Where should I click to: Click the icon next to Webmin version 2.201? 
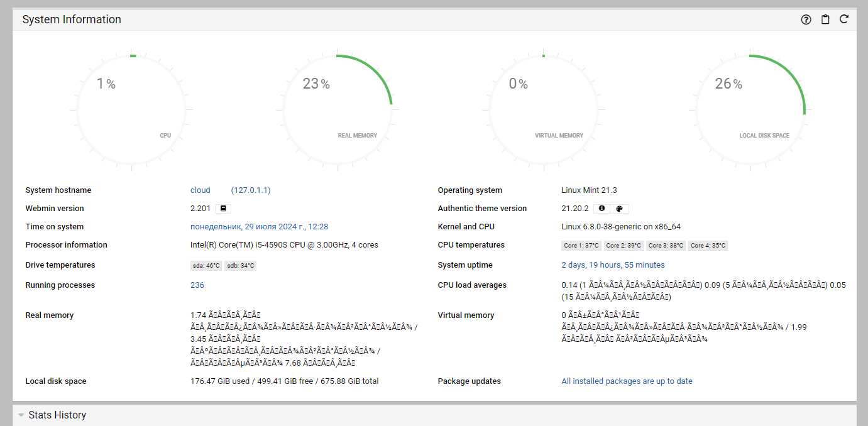pyautogui.click(x=223, y=208)
